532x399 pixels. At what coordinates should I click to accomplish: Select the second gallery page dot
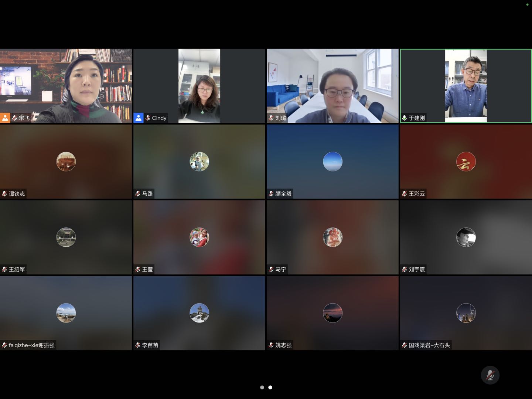pyautogui.click(x=270, y=388)
